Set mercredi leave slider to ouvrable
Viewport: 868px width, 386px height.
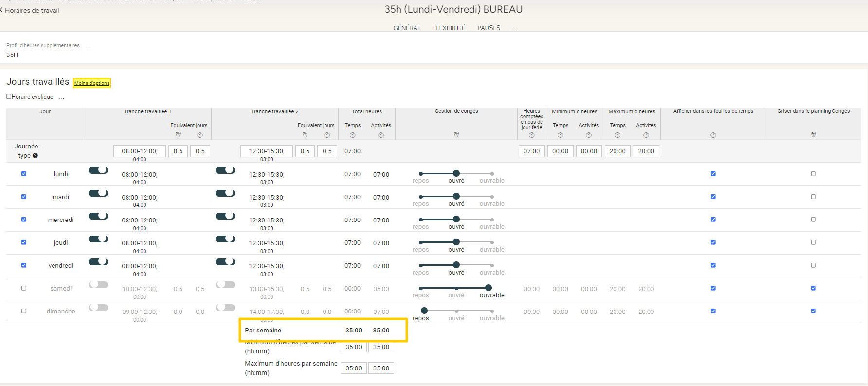(x=492, y=220)
